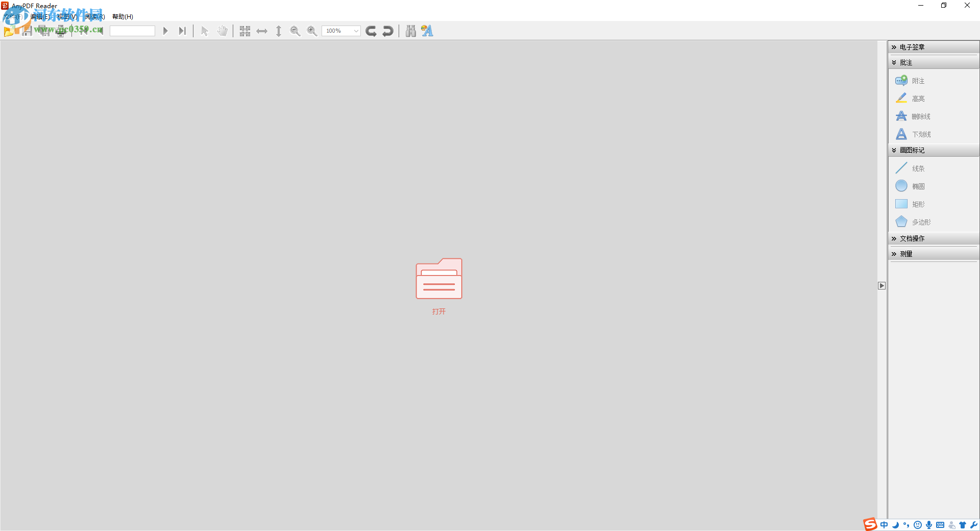Viewport: 980px width, 531px height.
Task: Activate the 附注 note annotation tool
Action: pyautogui.click(x=916, y=80)
